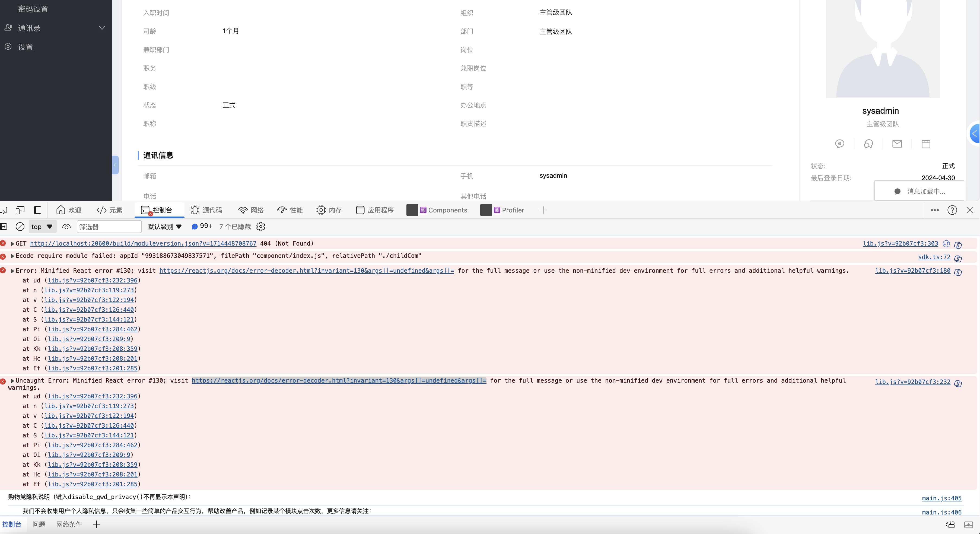Switch to the Network (网络) tab
980x534 pixels.
coord(251,210)
